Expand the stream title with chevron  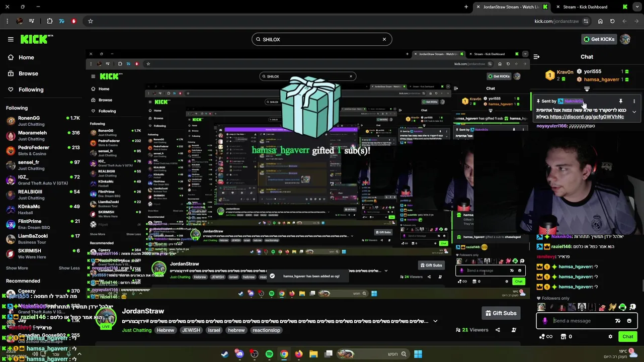tap(435, 321)
